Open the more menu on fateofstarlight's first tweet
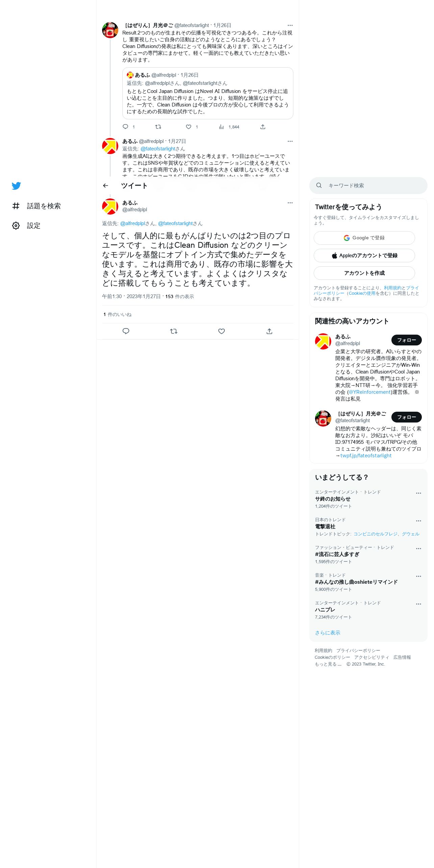 tap(290, 25)
